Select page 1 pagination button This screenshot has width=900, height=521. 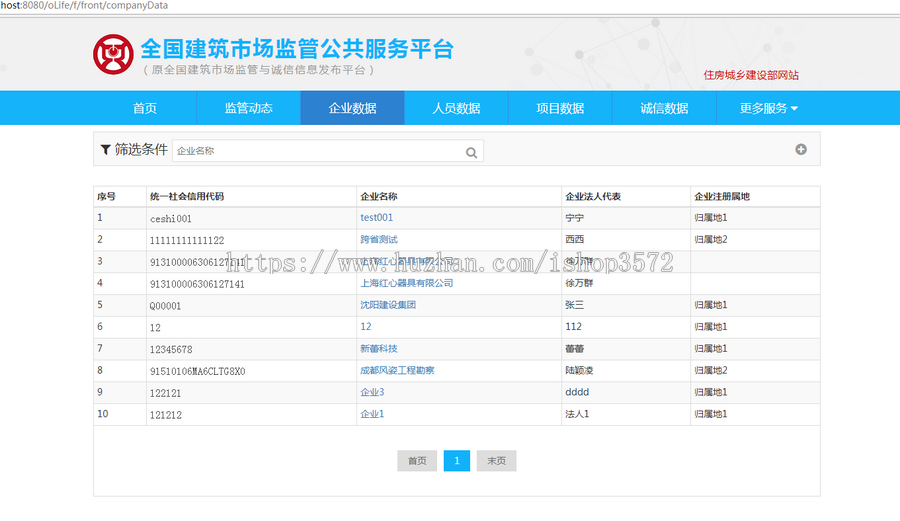click(x=457, y=461)
